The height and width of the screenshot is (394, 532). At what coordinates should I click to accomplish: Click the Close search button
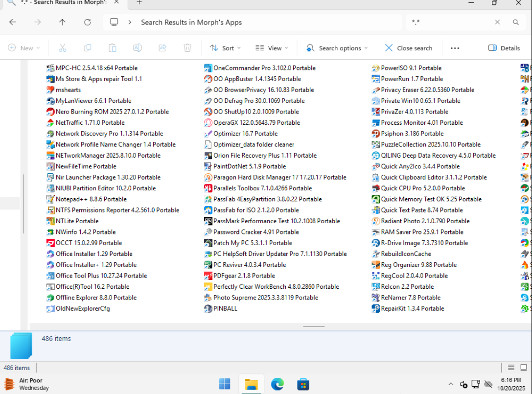pos(408,48)
